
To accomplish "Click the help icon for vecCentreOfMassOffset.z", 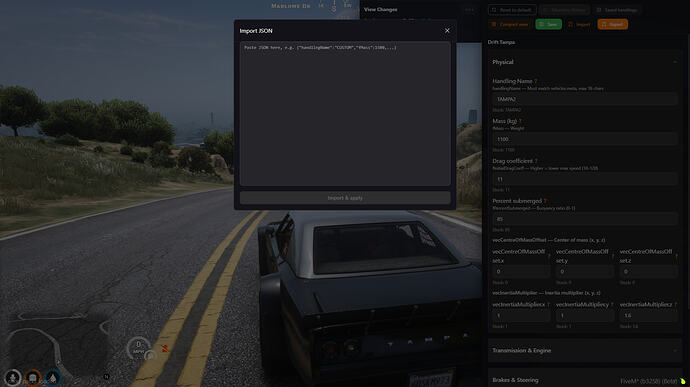I will (676, 256).
